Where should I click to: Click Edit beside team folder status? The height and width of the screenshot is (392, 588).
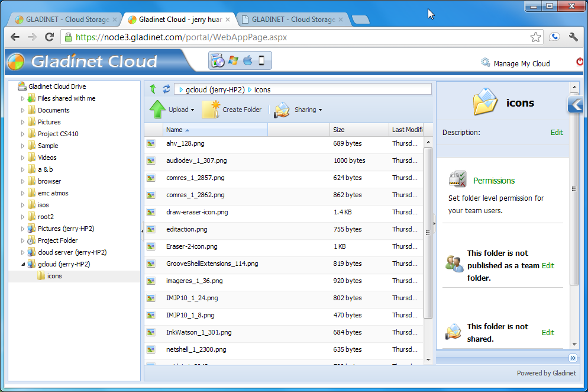click(x=548, y=265)
